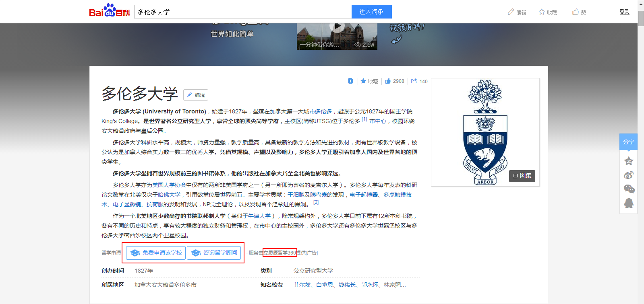Open the 电子起搏器 link
The image size is (644, 304).
click(x=364, y=195)
